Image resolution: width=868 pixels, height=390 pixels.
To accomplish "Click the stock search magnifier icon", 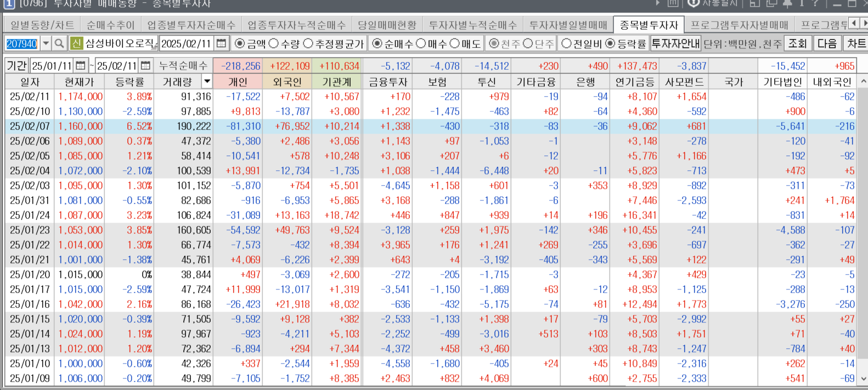I will coord(59,43).
